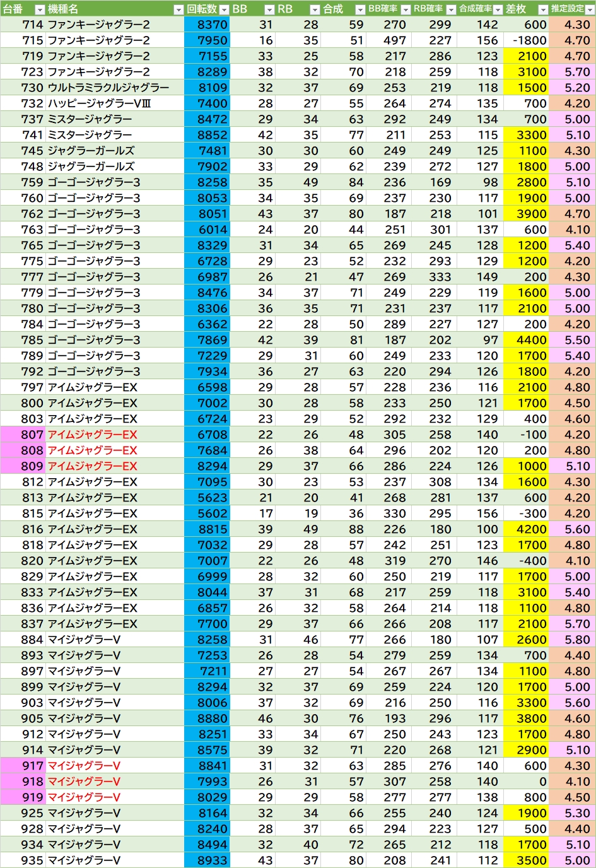This screenshot has width=596, height=868.
Task: Click the 5.80 setting cell in row 884
Action: (x=572, y=640)
